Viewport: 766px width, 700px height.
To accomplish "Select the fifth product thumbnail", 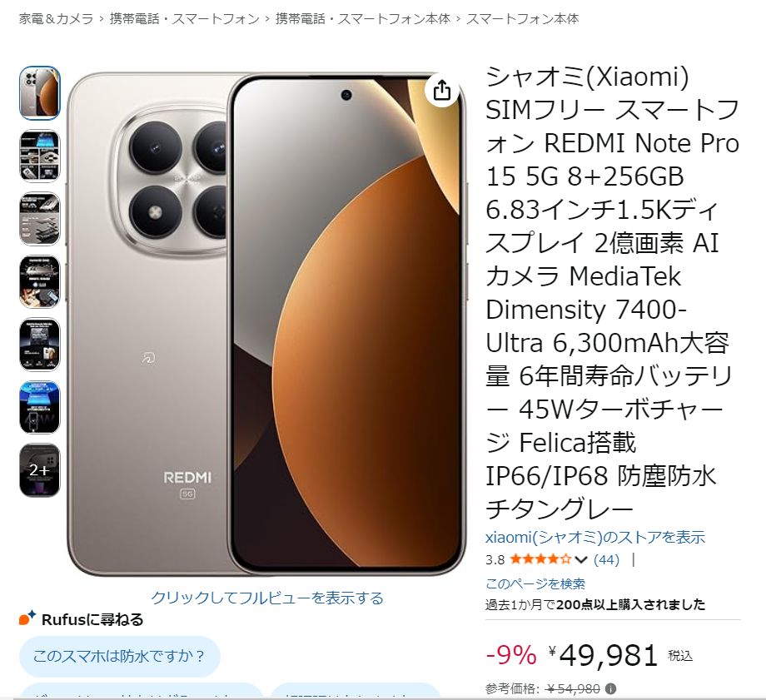I will coord(40,345).
